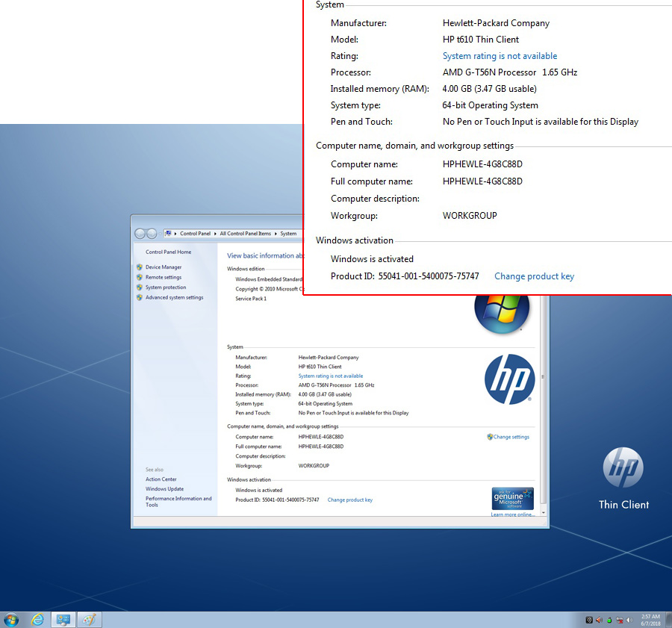This screenshot has width=672, height=628.
Task: Open Remote settings from the sidebar
Action: click(x=164, y=277)
